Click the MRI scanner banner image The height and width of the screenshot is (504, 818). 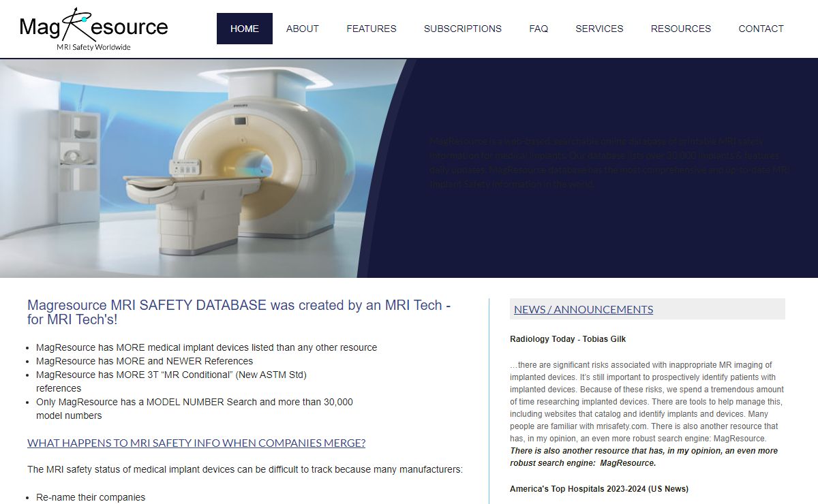click(204, 168)
